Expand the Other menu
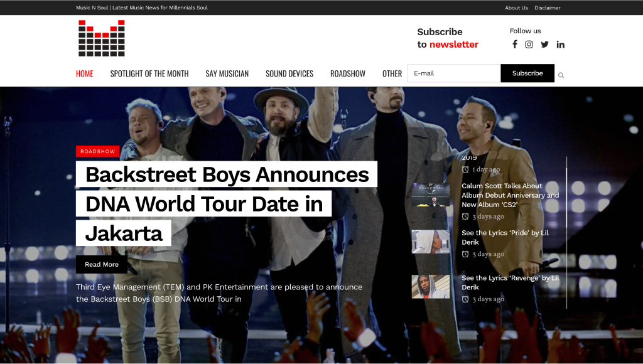Viewport: 643px width, 364px height. point(392,73)
